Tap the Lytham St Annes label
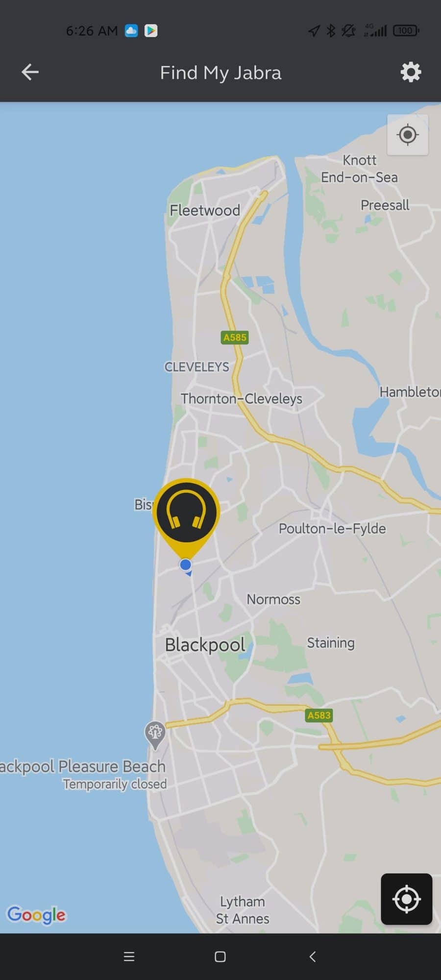The image size is (441, 980). tap(243, 910)
